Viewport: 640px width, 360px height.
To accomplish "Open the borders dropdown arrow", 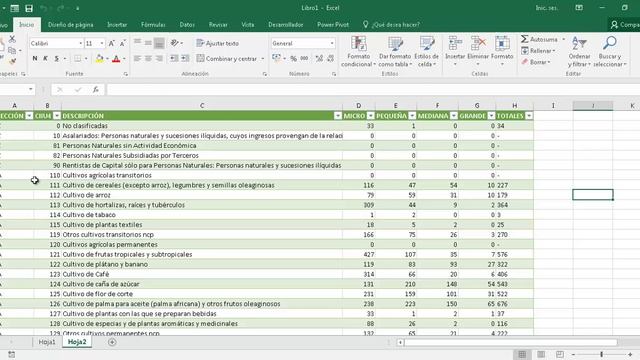I will [x=86, y=59].
